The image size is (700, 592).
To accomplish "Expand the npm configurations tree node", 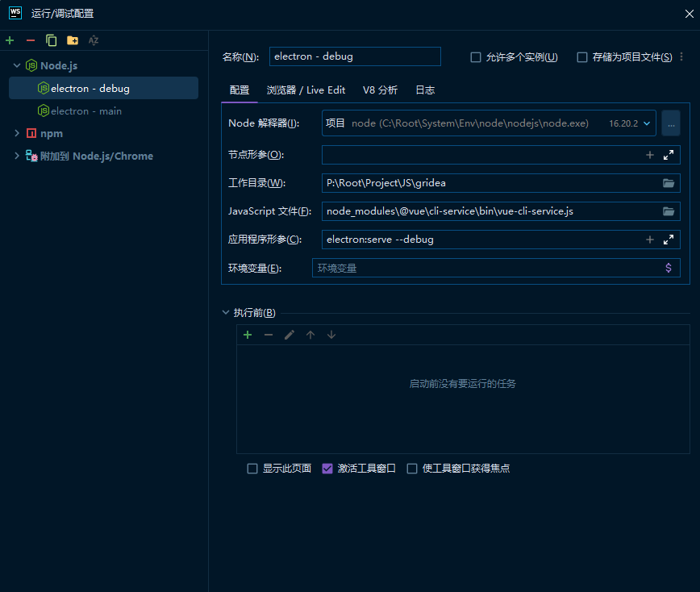I will click(x=17, y=133).
